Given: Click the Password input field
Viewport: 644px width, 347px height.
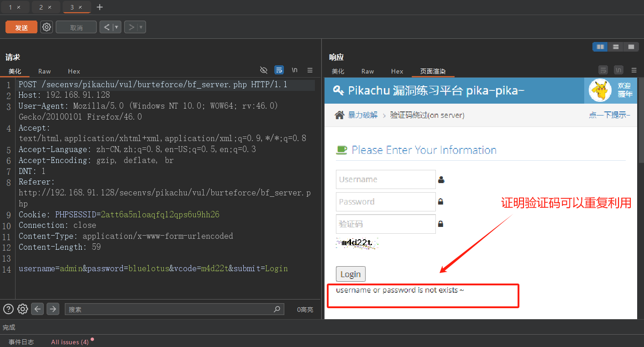Looking at the screenshot, I should (386, 202).
